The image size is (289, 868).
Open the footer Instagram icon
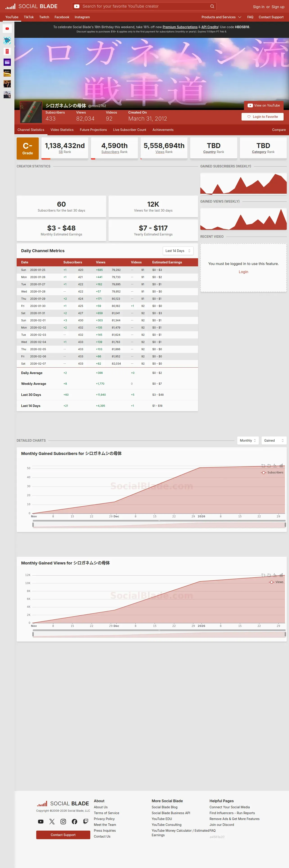pos(63,822)
